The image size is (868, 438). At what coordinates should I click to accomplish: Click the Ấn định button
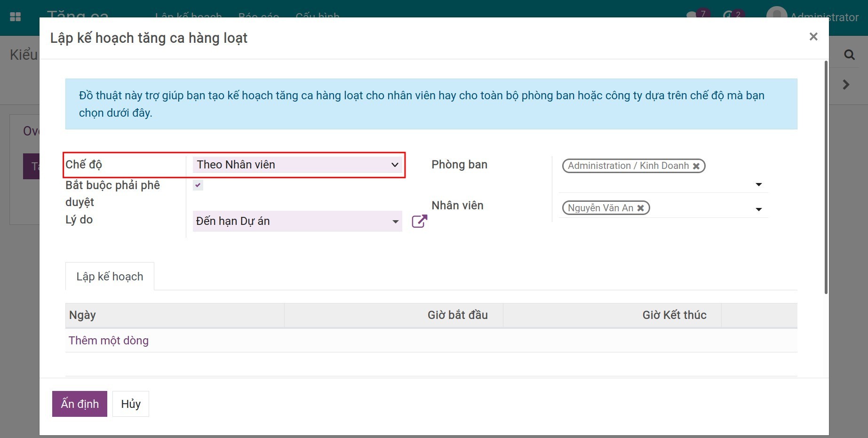click(80, 404)
